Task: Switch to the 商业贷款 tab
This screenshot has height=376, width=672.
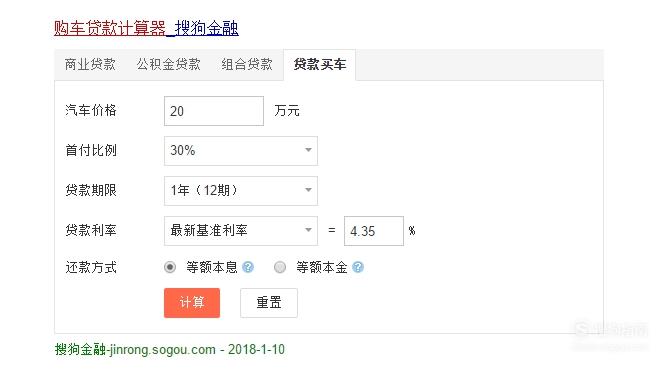Action: pyautogui.click(x=90, y=64)
